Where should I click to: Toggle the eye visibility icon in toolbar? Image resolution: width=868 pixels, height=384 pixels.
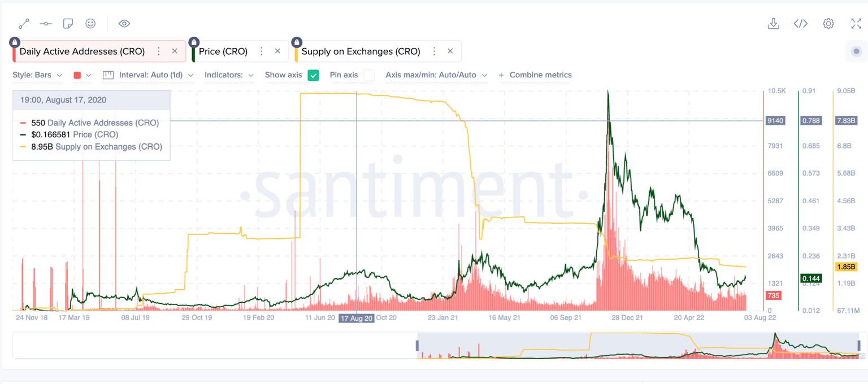coord(124,23)
